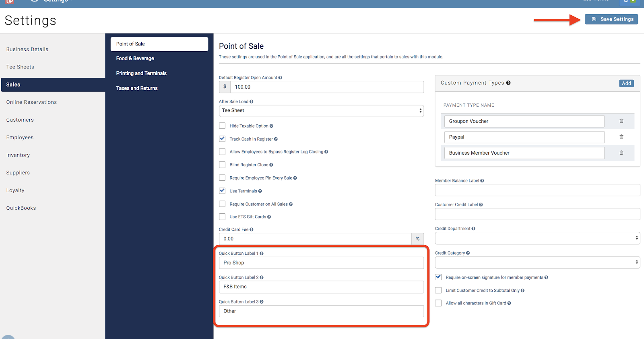
Task: Open Online Reservations settings
Action: pos(31,102)
